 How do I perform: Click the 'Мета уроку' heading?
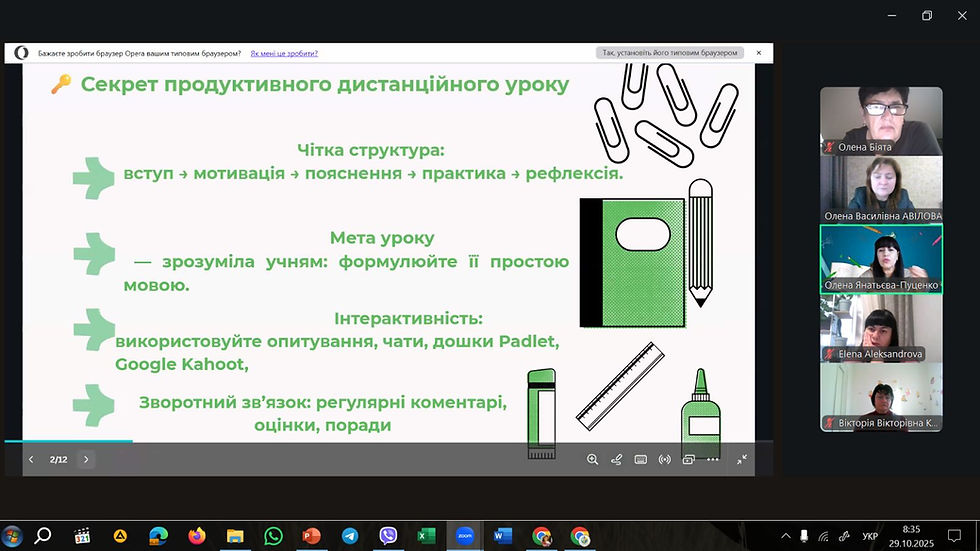click(382, 237)
